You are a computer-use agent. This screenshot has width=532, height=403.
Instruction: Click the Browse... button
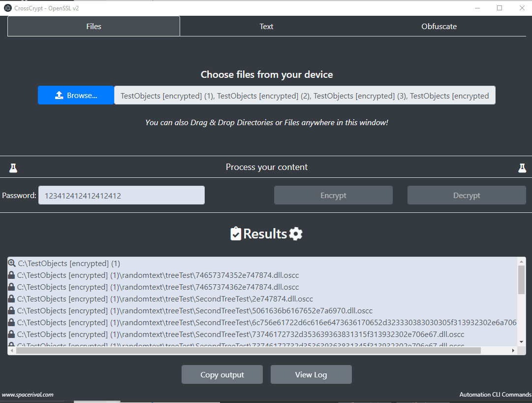coord(76,95)
